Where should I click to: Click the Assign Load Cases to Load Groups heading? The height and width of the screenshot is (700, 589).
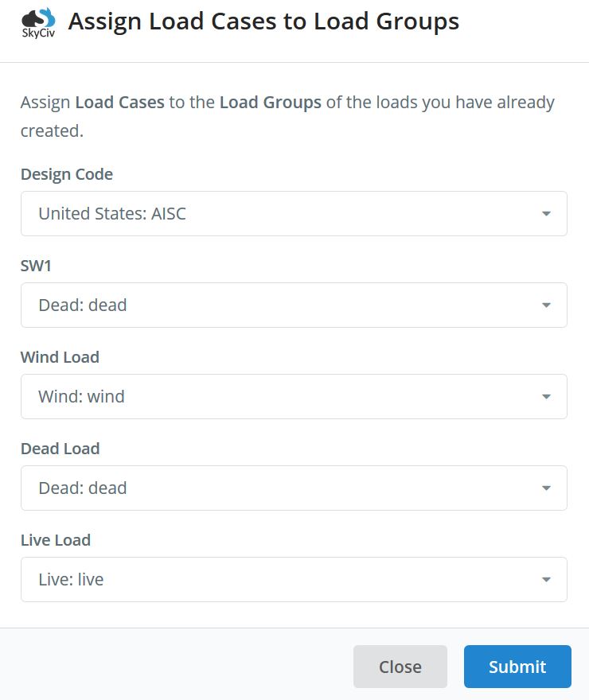[x=263, y=22]
